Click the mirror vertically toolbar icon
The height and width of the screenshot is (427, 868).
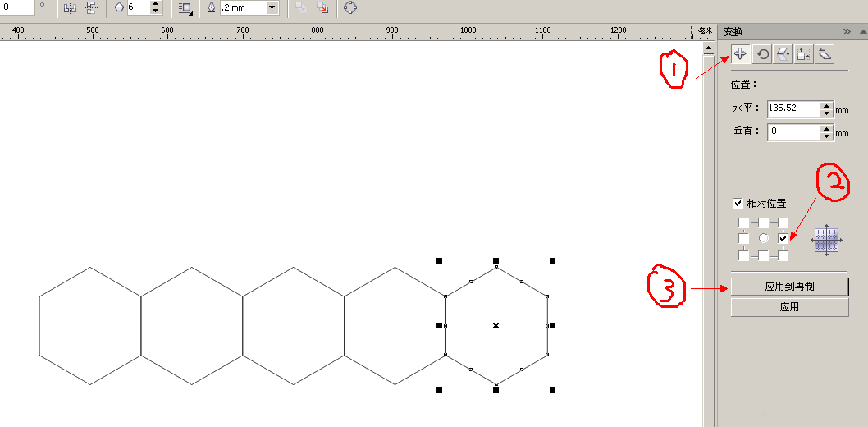coord(92,7)
